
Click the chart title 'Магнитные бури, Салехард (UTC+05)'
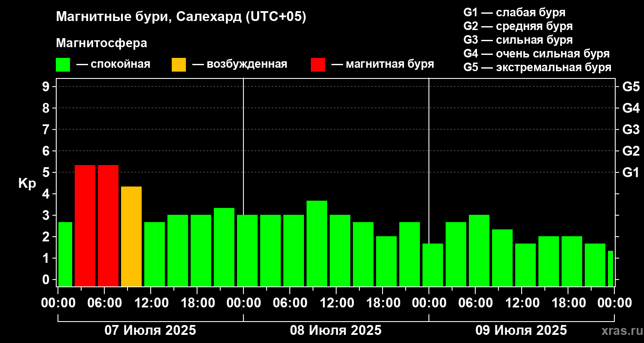pos(181,17)
